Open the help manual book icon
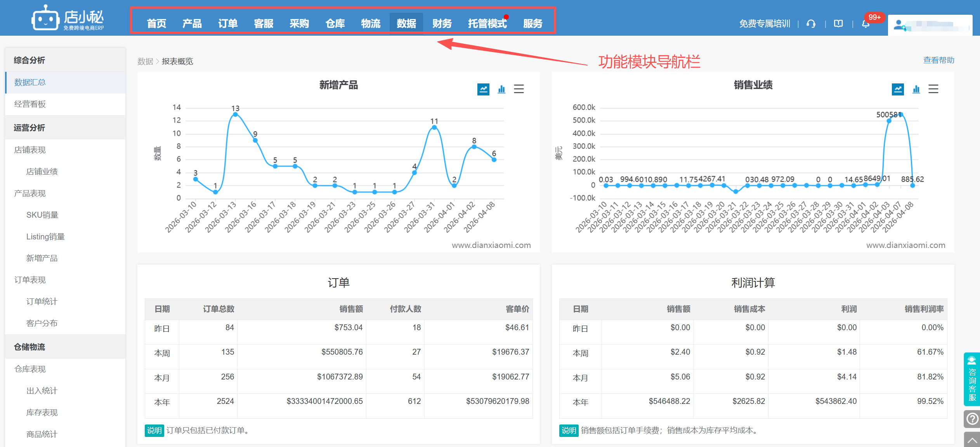 click(838, 24)
